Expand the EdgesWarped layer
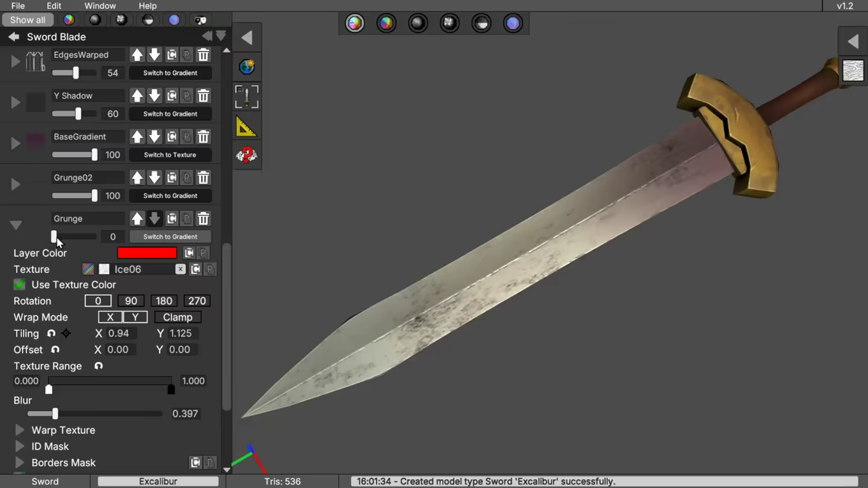Viewport: 868px width, 488px height. pos(16,62)
